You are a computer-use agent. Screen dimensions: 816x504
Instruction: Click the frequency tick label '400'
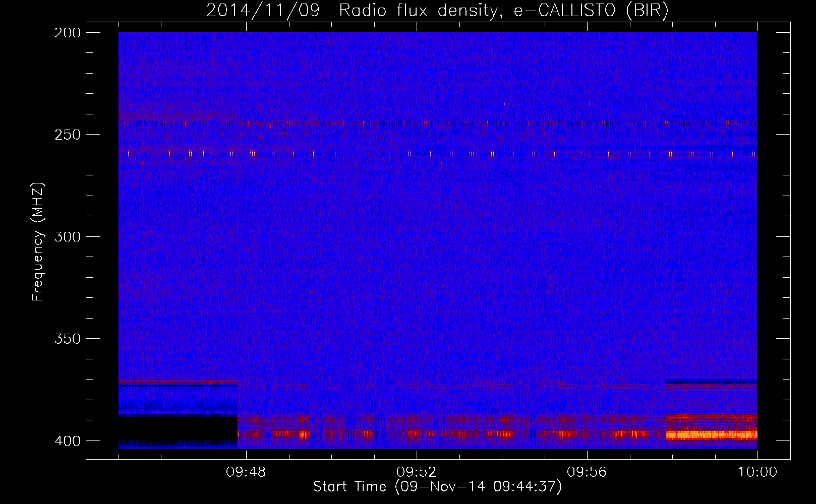[68, 441]
